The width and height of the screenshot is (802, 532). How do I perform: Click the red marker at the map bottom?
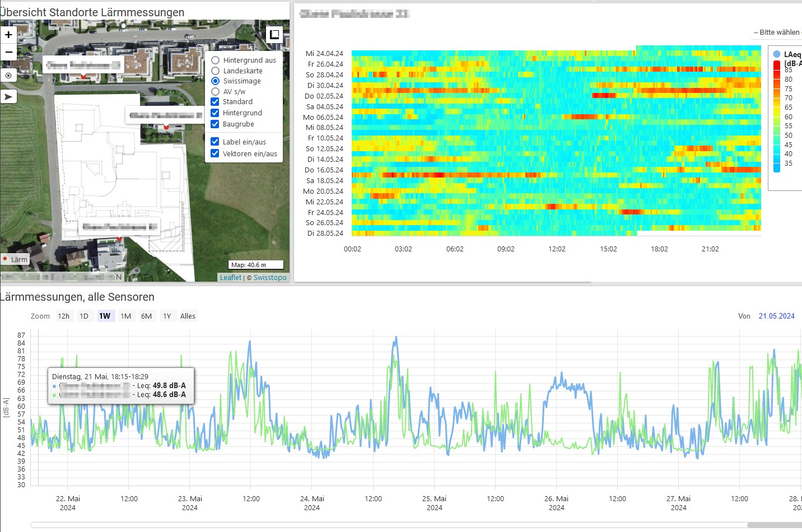click(x=119, y=239)
